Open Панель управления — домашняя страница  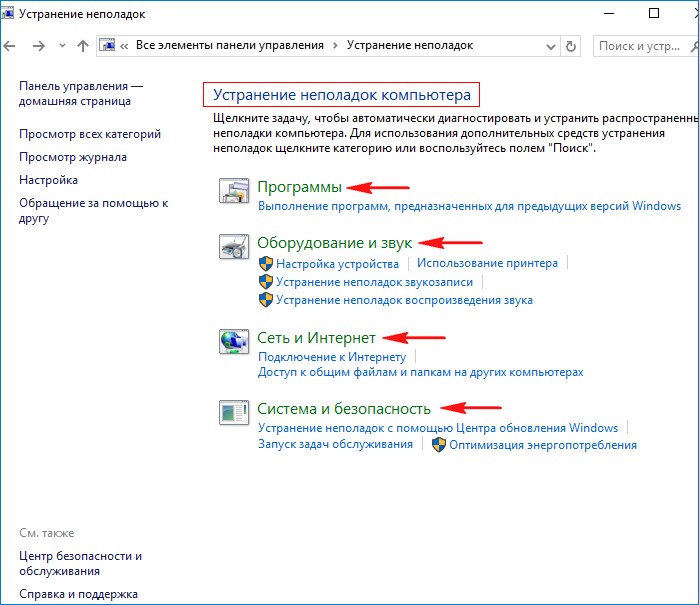[81, 93]
